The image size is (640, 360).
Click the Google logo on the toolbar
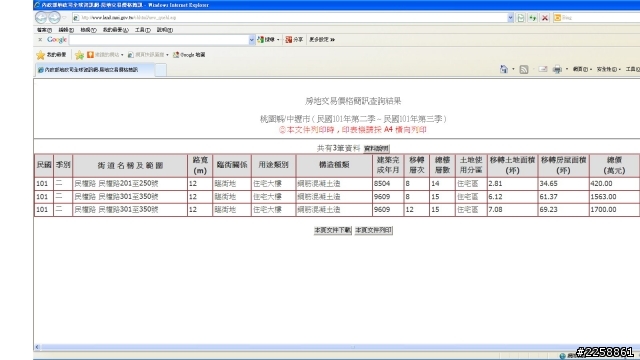[57, 40]
